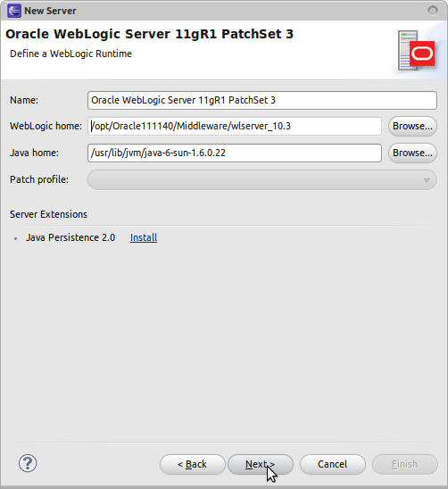Expand the Patch profile dropdown arrow

[427, 180]
